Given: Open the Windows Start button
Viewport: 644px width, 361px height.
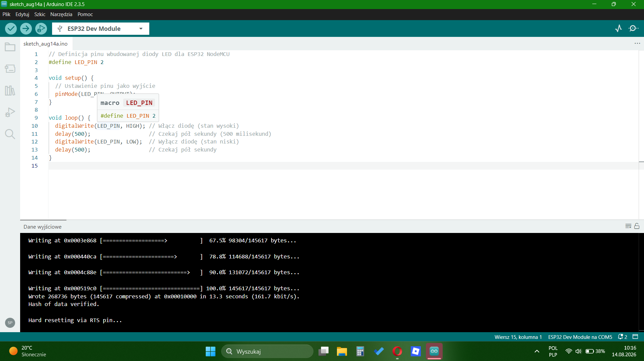Looking at the screenshot, I should [x=210, y=351].
